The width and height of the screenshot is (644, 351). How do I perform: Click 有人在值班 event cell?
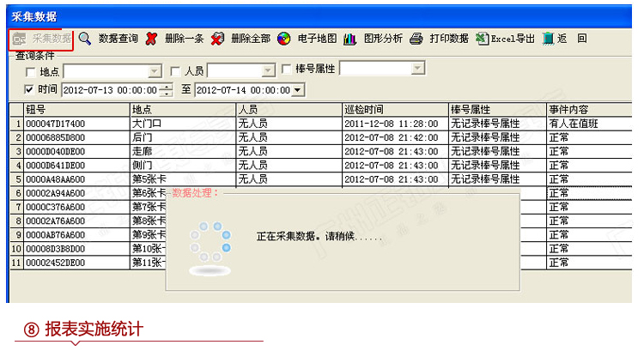pos(589,124)
